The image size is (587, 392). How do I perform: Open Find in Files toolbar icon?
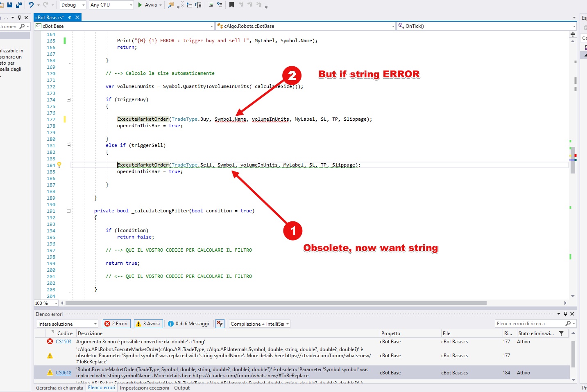coord(171,5)
